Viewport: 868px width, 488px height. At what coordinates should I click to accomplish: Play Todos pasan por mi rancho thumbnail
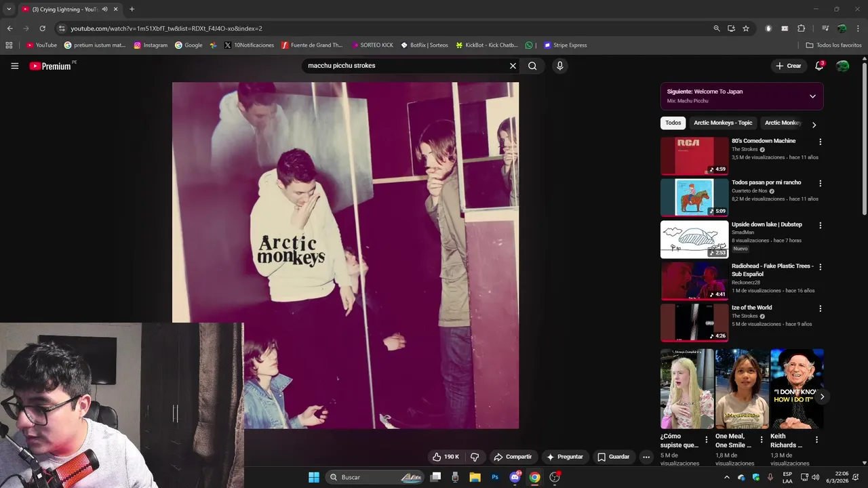[694, 197]
